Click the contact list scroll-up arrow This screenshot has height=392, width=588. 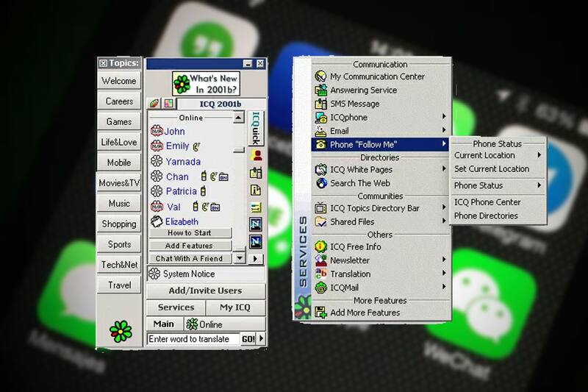pyautogui.click(x=238, y=118)
